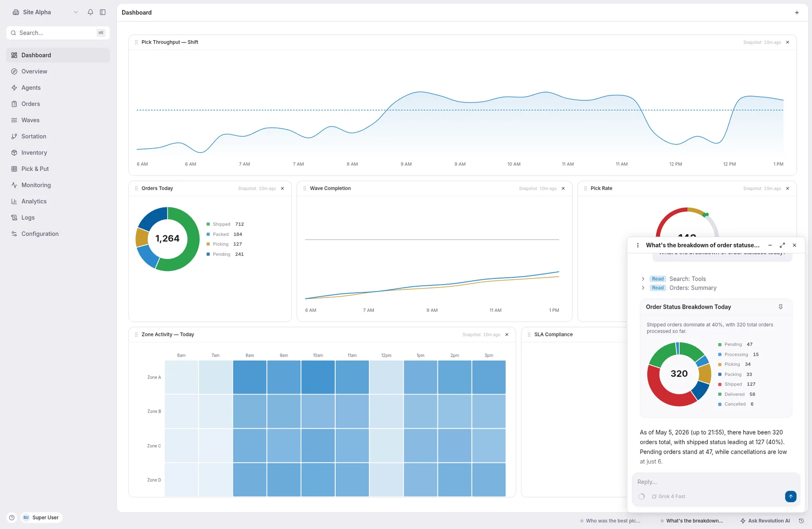
Task: Click the Zone A 10am heatmap cell
Action: 318,377
